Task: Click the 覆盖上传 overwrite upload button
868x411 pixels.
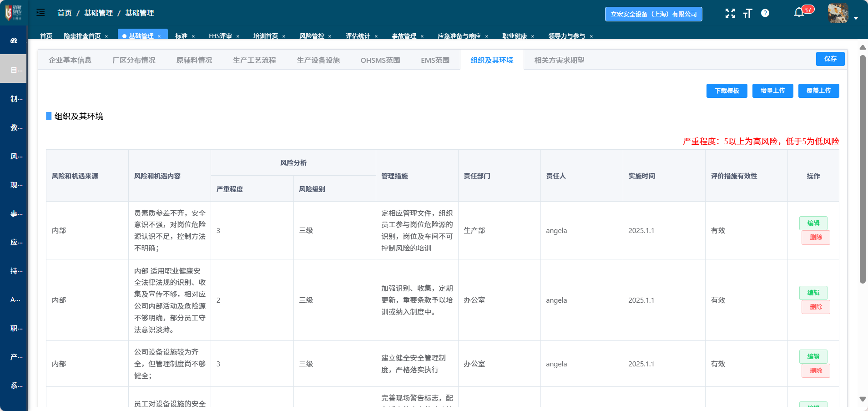Action: (819, 91)
